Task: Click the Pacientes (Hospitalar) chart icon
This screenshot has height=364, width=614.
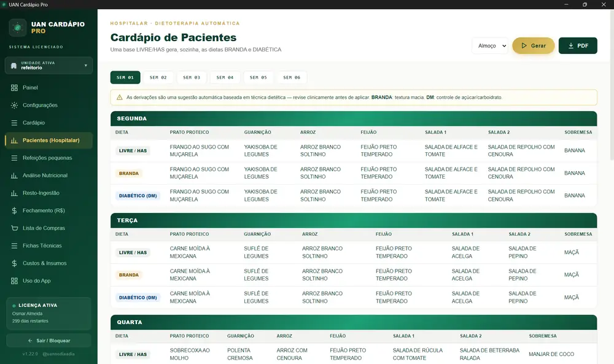Action: point(15,141)
